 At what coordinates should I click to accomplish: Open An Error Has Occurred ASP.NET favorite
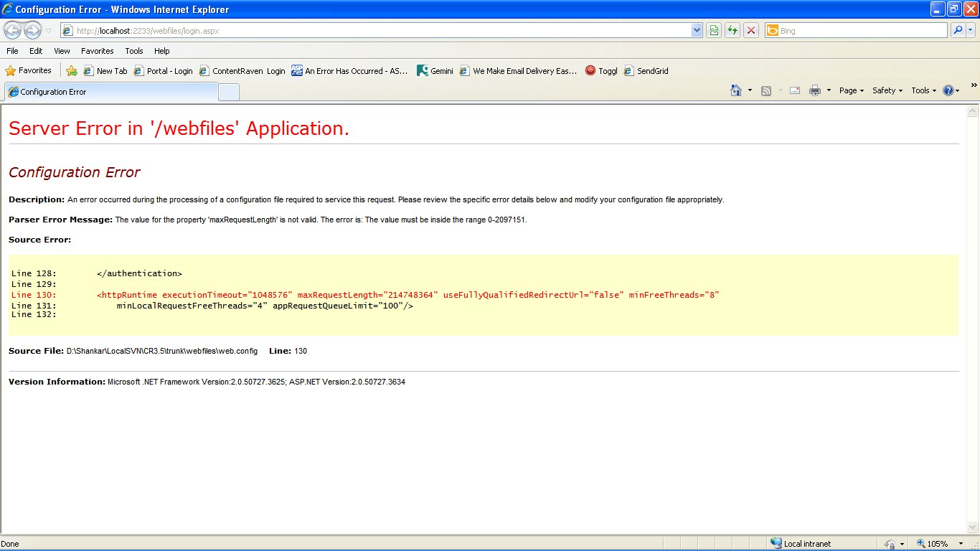(349, 71)
